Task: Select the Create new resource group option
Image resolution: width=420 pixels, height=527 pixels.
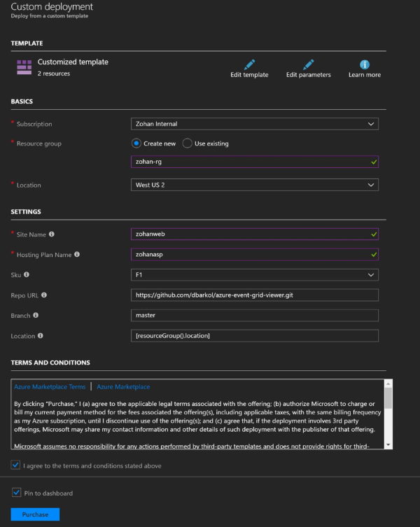Action: (x=136, y=143)
